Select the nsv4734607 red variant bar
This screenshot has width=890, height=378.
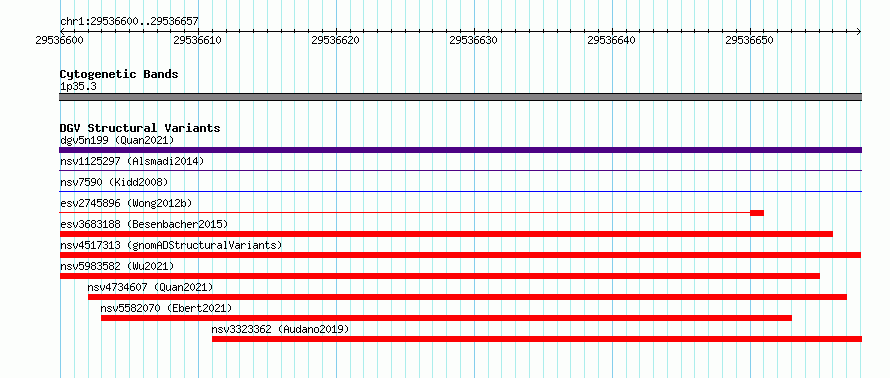coord(467,297)
